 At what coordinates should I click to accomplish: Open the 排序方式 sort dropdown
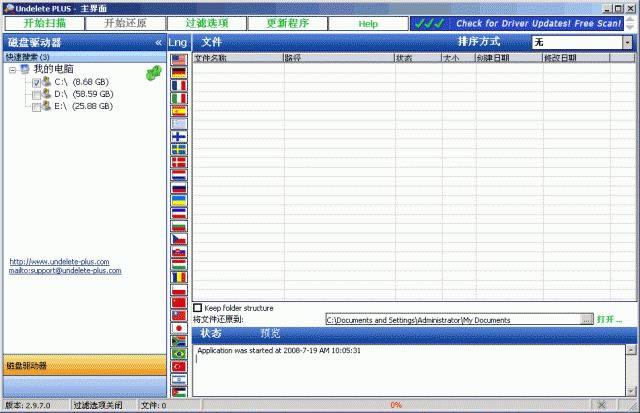627,42
